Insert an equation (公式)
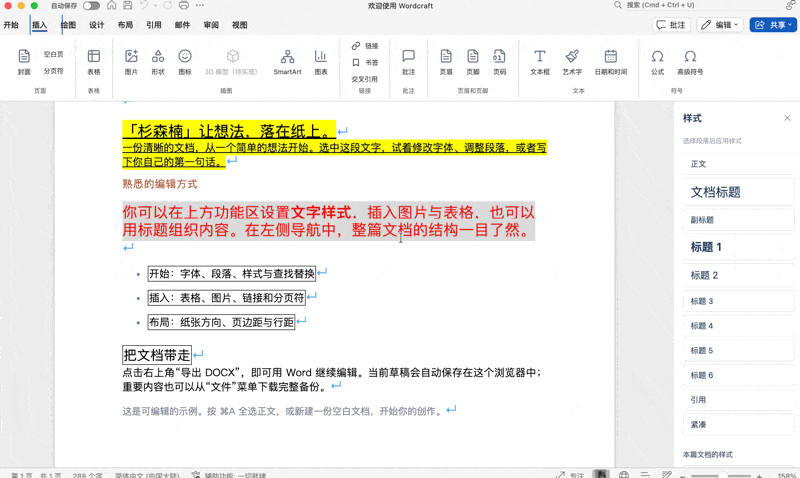 click(x=658, y=62)
